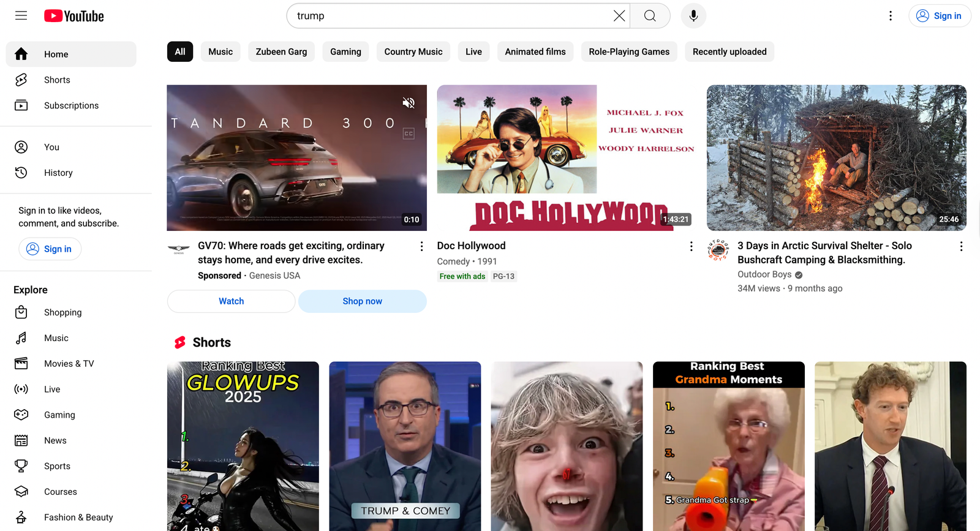Image resolution: width=980 pixels, height=531 pixels.
Task: Go to History in sidebar
Action: pyautogui.click(x=58, y=173)
